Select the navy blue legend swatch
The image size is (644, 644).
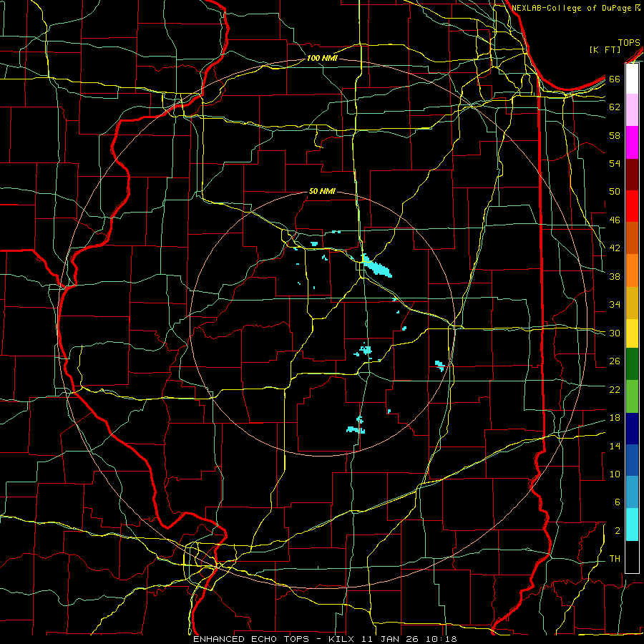[632, 429]
